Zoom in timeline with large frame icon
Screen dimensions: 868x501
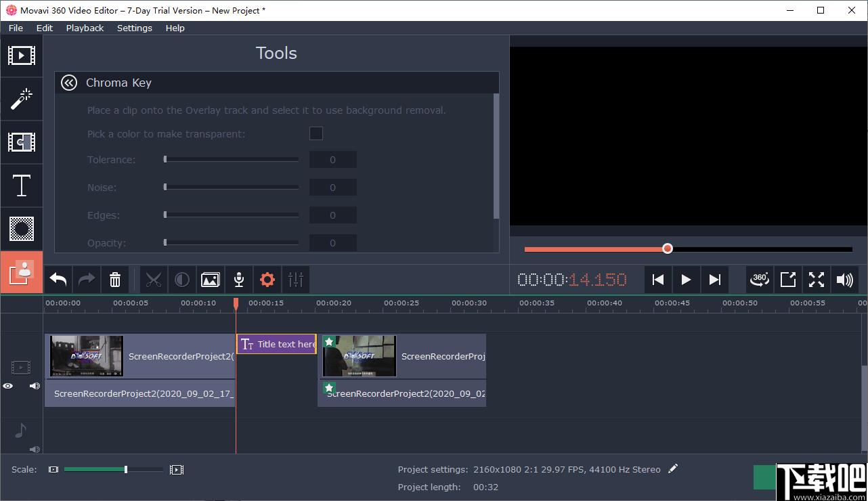coord(177,469)
